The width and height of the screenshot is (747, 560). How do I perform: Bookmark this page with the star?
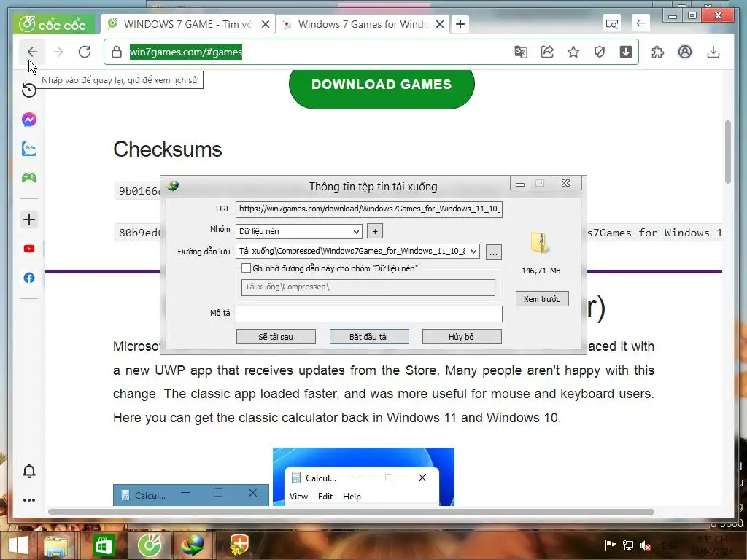(573, 52)
